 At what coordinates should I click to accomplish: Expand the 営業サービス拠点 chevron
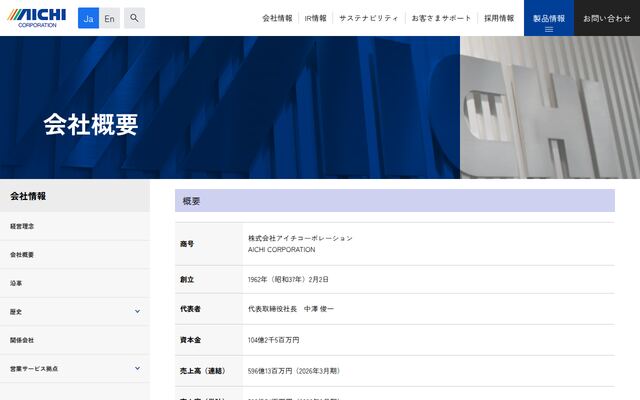pos(138,368)
